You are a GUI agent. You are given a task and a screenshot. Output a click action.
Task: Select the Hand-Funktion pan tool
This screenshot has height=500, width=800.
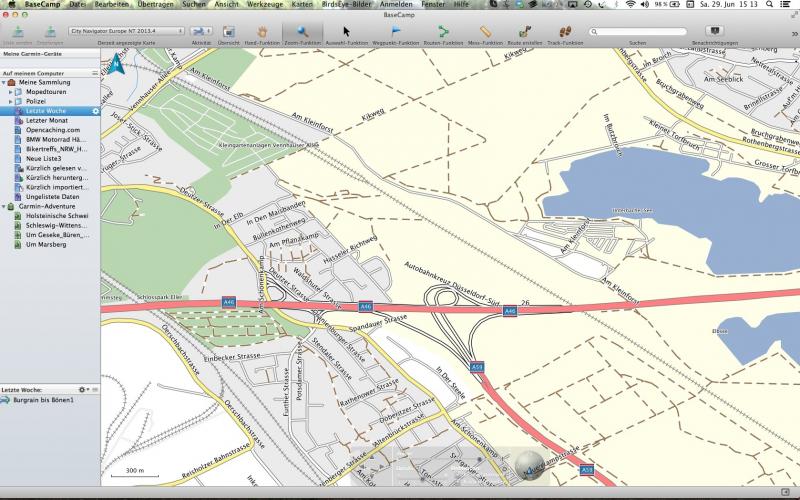262,32
